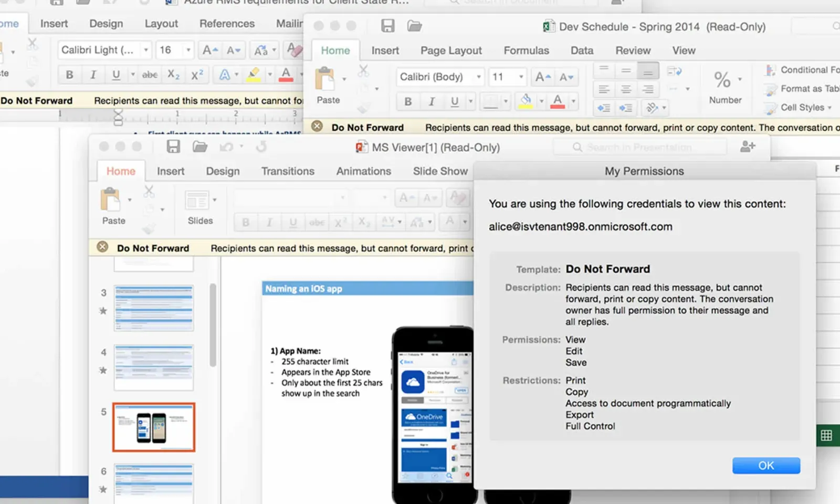Click the highlighter pen icon in Word
This screenshot has width=840, height=504.
[254, 75]
